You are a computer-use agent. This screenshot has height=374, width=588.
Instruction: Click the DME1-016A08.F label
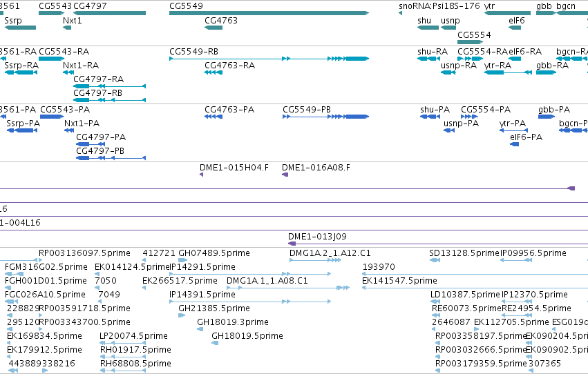click(316, 168)
